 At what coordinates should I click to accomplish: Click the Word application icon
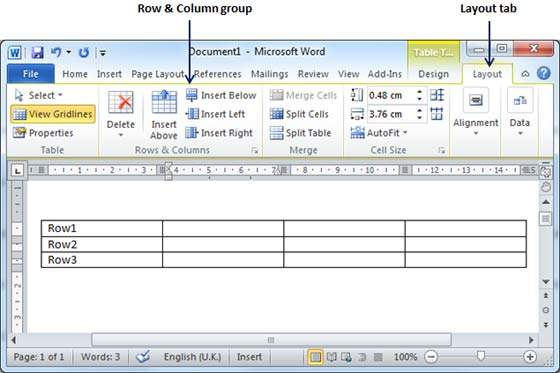point(15,53)
